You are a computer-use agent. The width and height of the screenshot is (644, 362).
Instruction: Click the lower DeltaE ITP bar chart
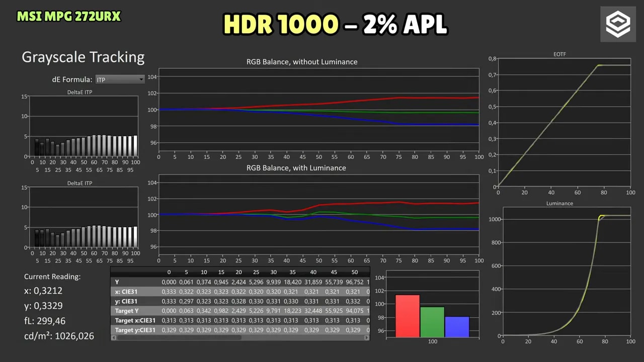click(84, 217)
